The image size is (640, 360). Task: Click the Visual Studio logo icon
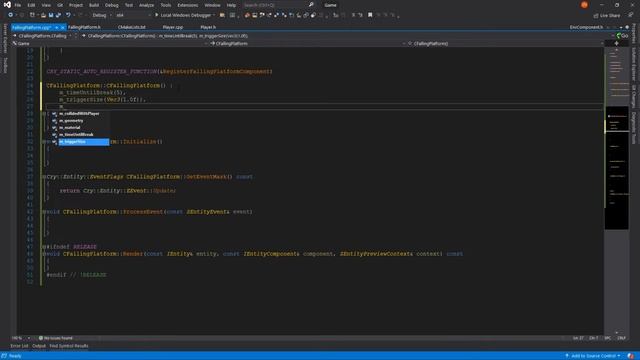(x=7, y=5)
